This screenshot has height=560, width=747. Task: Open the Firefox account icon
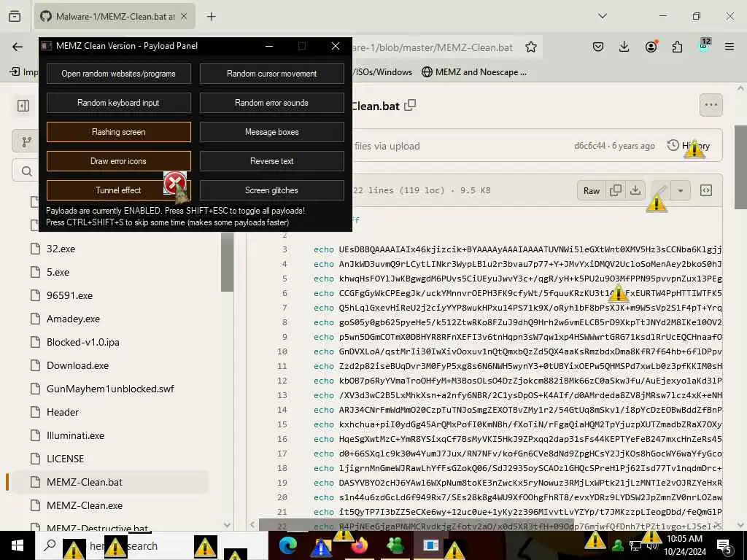(651, 47)
